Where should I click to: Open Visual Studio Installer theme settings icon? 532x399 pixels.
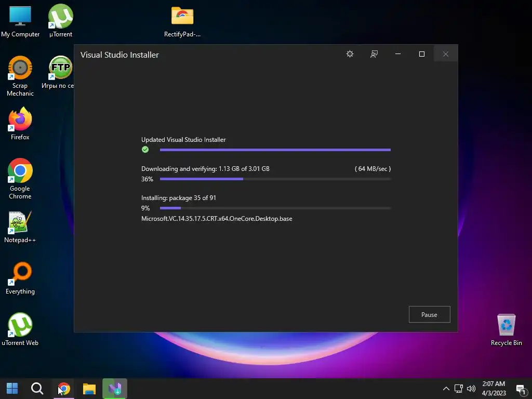coord(350,54)
